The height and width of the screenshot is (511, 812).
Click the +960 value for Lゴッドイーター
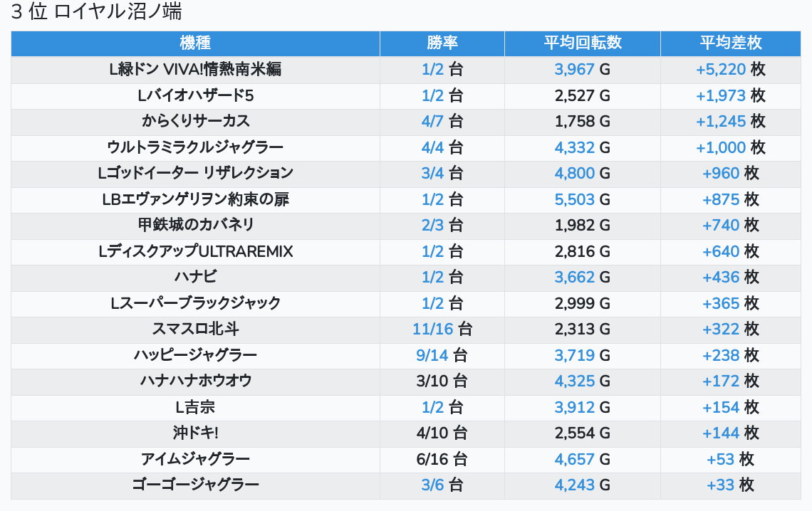click(721, 173)
